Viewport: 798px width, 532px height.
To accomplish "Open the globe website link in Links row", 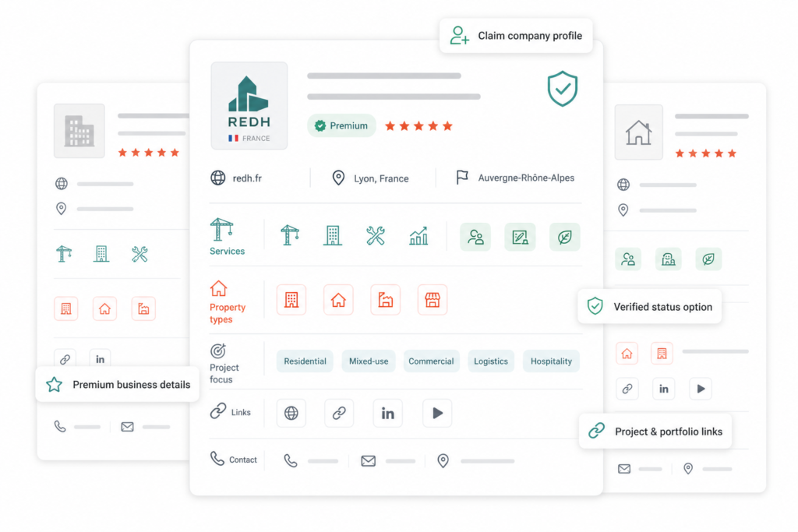I will click(x=291, y=413).
